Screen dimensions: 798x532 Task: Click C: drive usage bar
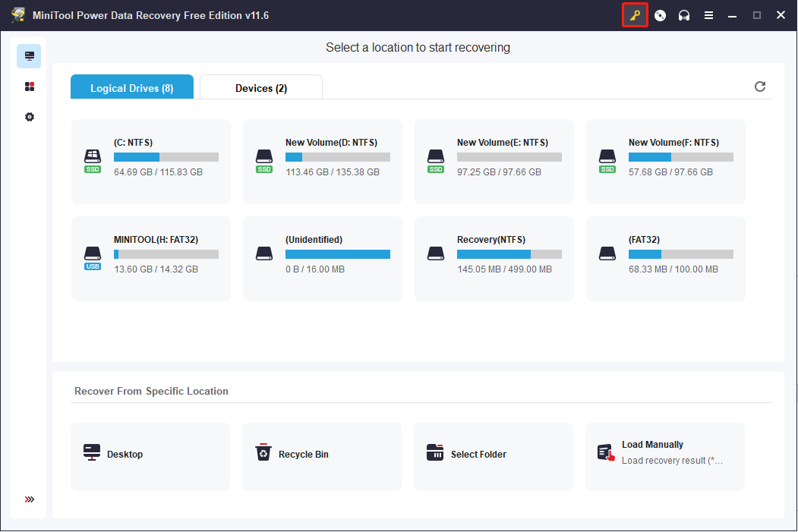[x=166, y=157]
